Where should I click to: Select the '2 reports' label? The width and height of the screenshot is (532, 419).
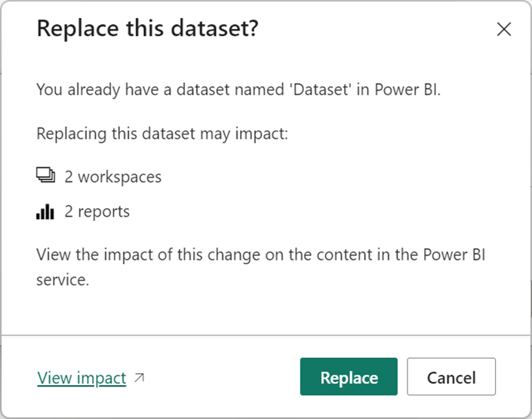tap(97, 212)
